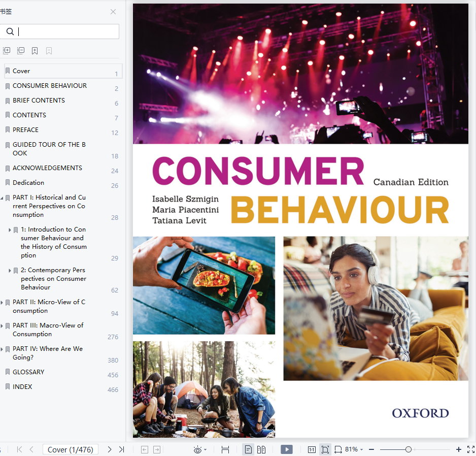Open PART I Historical and Current Perspectives

point(49,206)
